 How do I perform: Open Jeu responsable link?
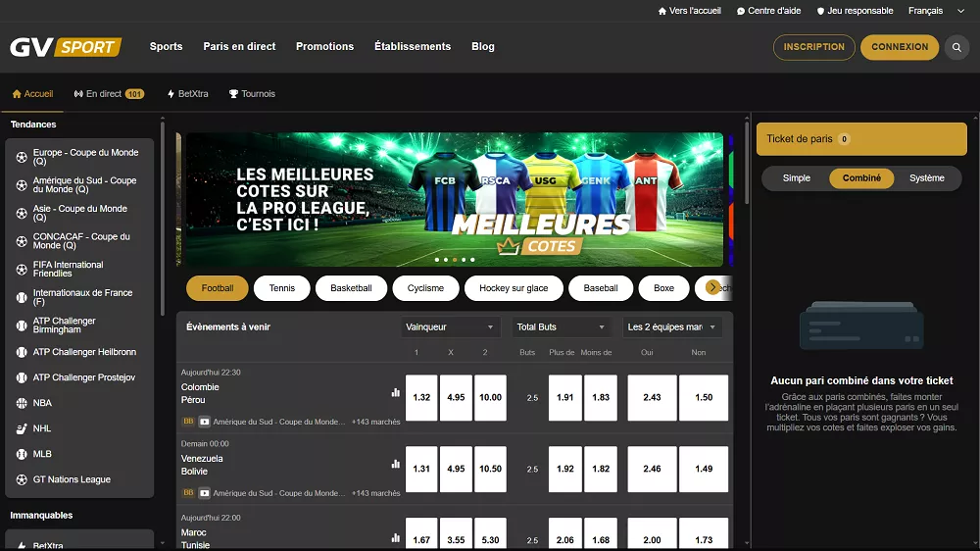(x=855, y=11)
